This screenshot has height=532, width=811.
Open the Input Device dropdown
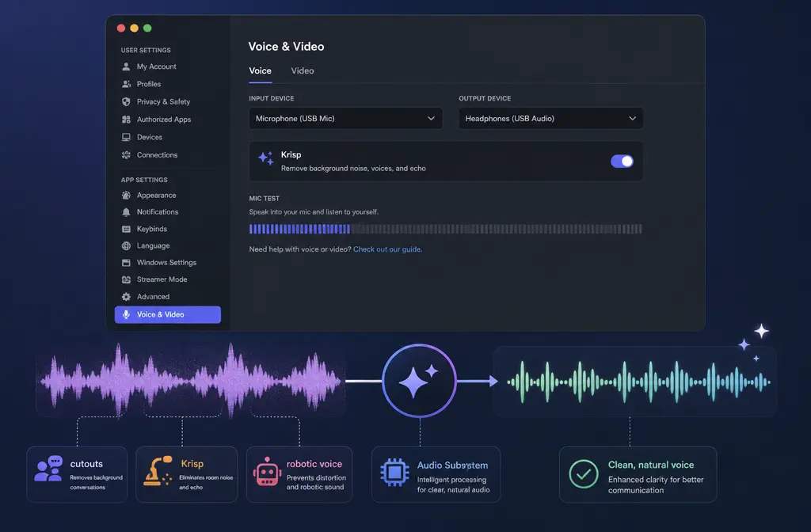[x=345, y=119]
